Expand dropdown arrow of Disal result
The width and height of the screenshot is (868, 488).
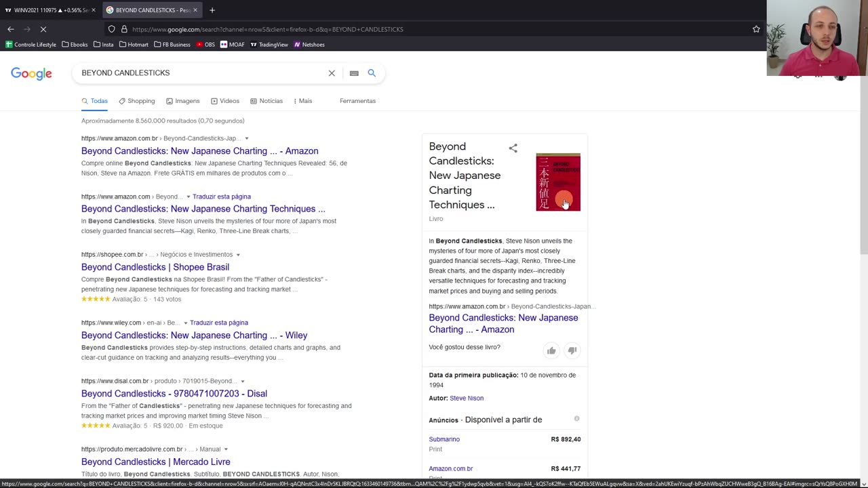pos(242,381)
